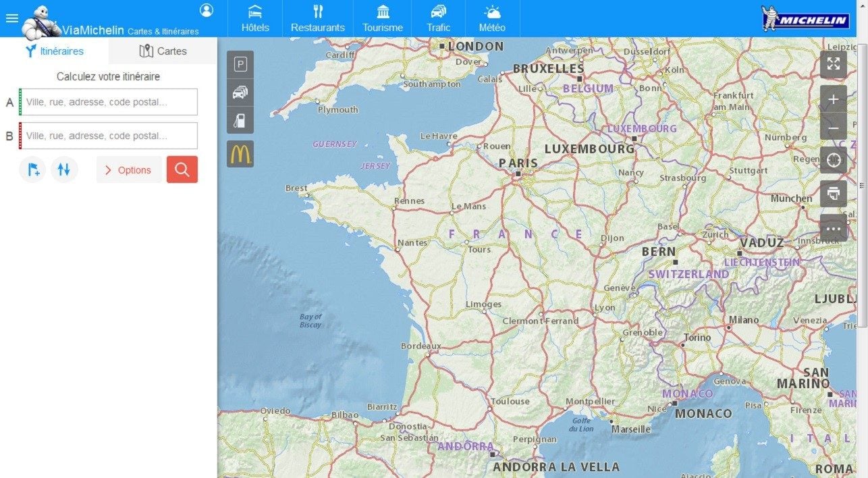Switch map to full screen
This screenshot has width=868, height=478.
tap(834, 64)
